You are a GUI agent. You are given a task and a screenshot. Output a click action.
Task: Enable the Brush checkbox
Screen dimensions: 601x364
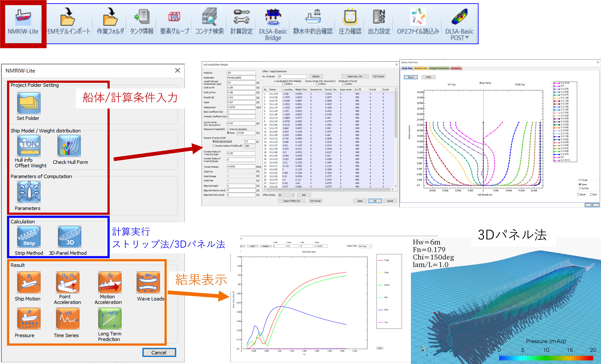point(579,195)
